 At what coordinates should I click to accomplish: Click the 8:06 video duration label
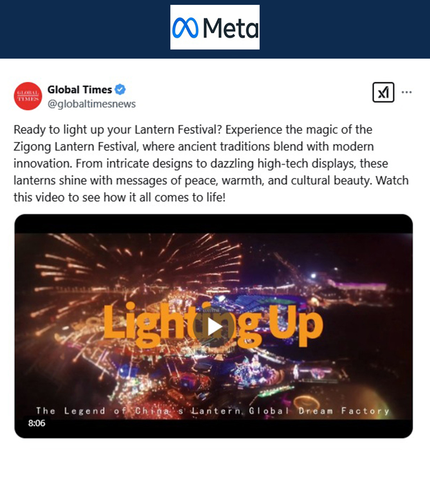coord(37,423)
